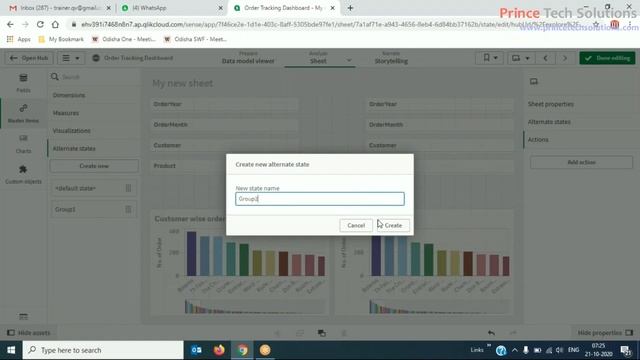Collapse Alternate states section

point(74,149)
